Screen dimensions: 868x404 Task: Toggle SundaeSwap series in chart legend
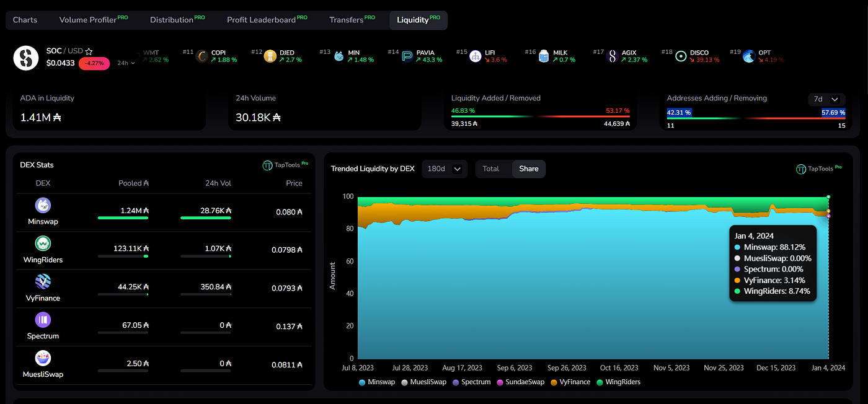coord(520,382)
